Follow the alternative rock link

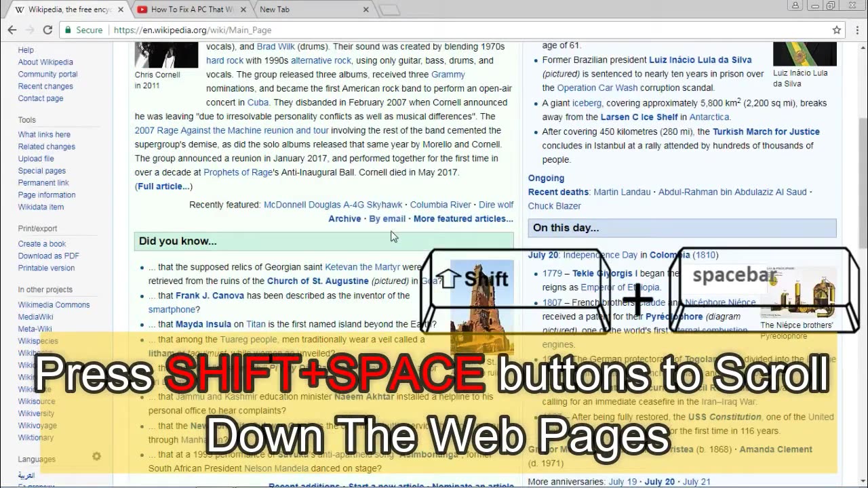321,61
